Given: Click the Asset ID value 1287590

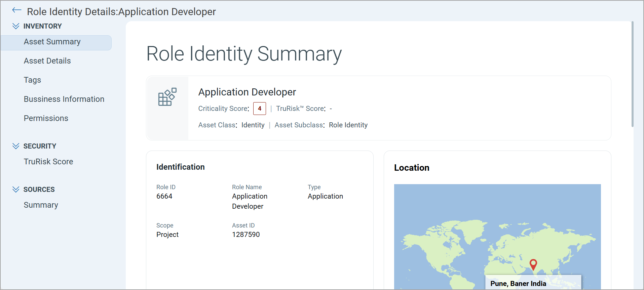Looking at the screenshot, I should pos(246,235).
